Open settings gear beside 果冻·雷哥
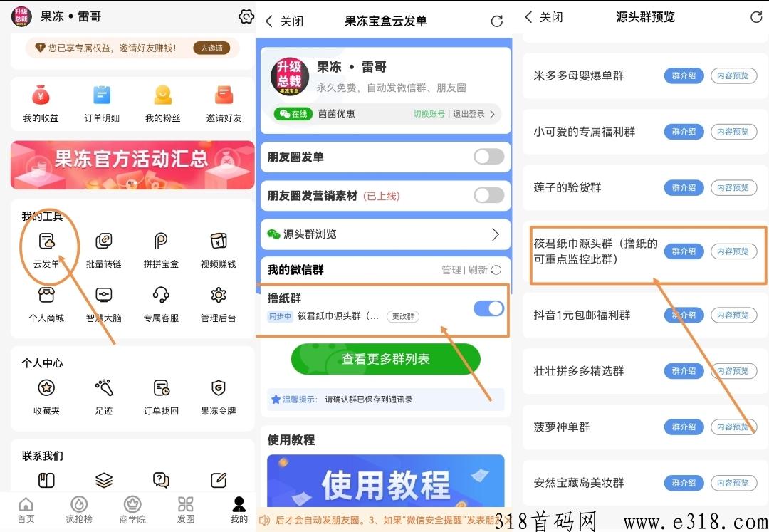Screen dimensions: 769x532 click(246, 16)
